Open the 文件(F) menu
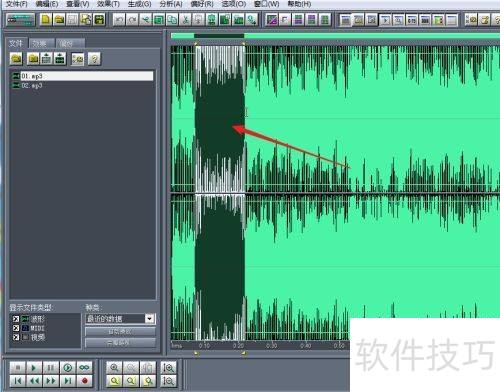The width and height of the screenshot is (500, 392). [17, 4]
